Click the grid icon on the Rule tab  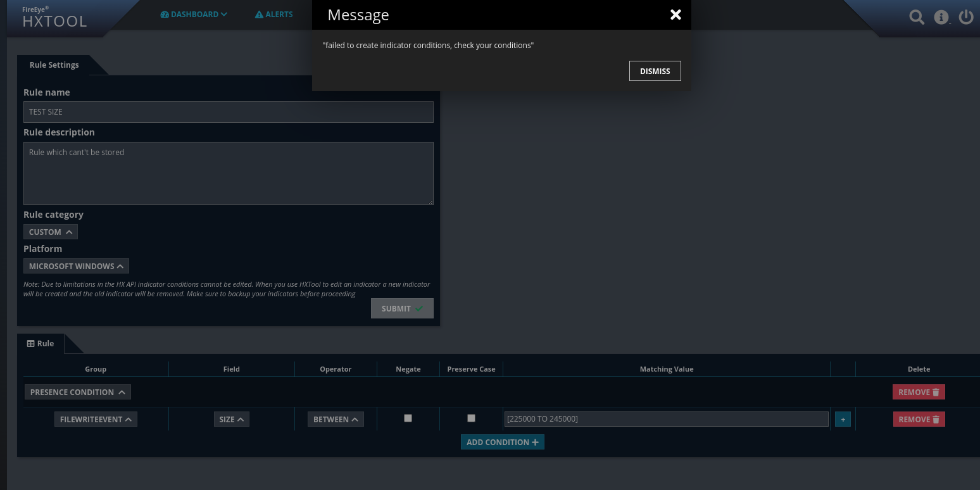[31, 343]
